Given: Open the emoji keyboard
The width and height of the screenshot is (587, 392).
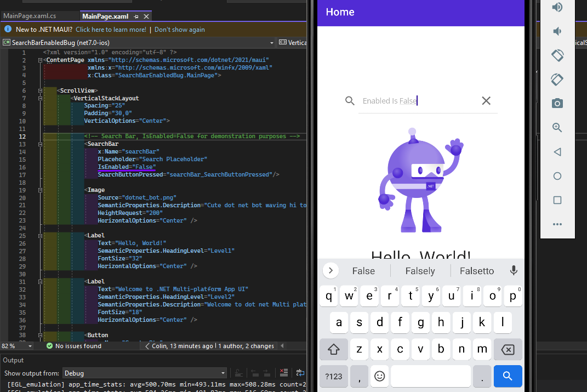Looking at the screenshot, I should pyautogui.click(x=380, y=376).
